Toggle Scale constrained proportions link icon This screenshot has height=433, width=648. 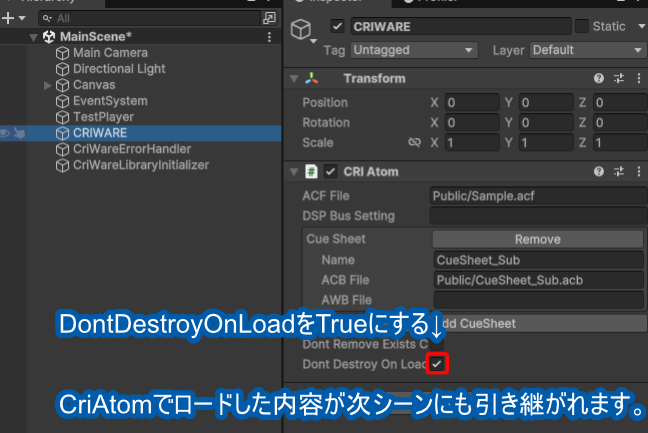tap(414, 143)
